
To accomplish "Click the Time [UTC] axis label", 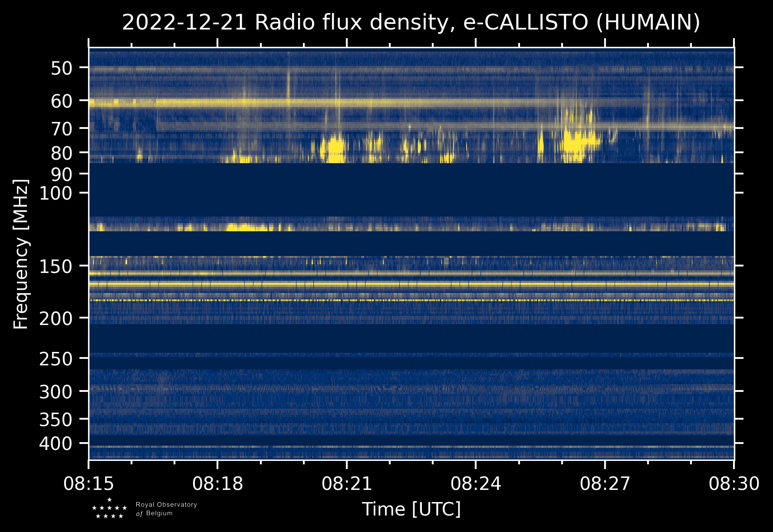I will pyautogui.click(x=411, y=509).
